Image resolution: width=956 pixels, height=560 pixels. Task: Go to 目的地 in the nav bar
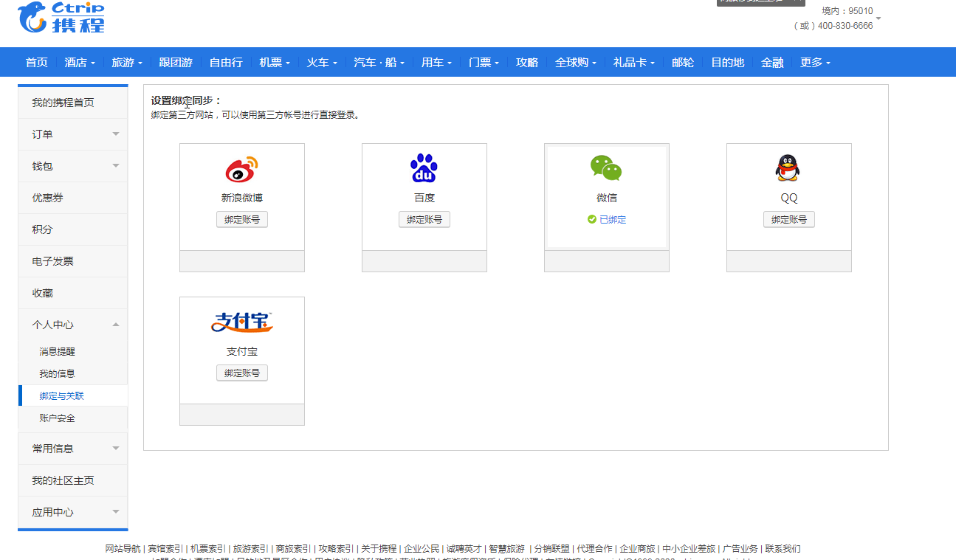tap(728, 63)
